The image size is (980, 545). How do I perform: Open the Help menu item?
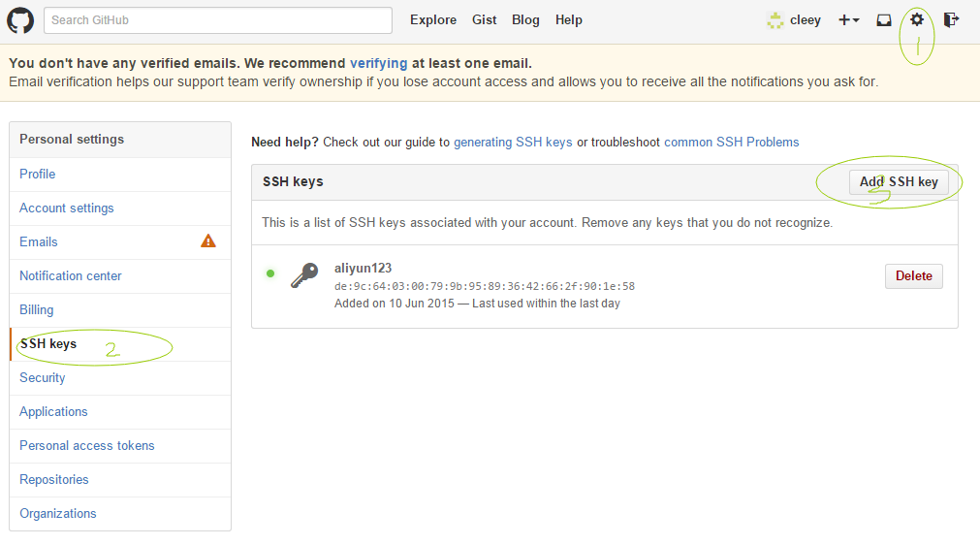coord(569,20)
